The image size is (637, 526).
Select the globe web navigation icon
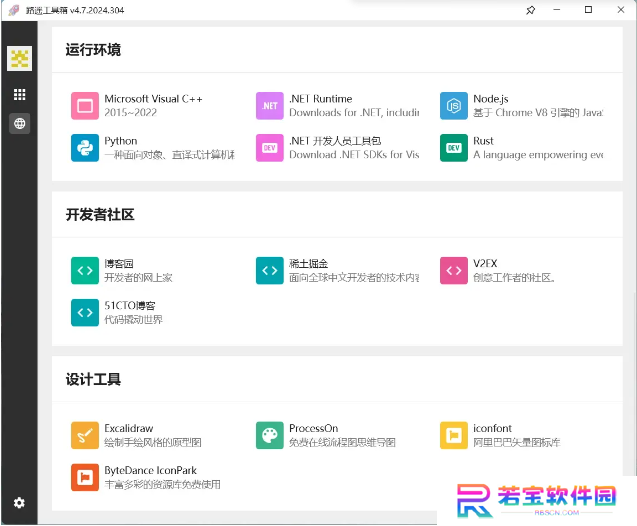tap(20, 123)
